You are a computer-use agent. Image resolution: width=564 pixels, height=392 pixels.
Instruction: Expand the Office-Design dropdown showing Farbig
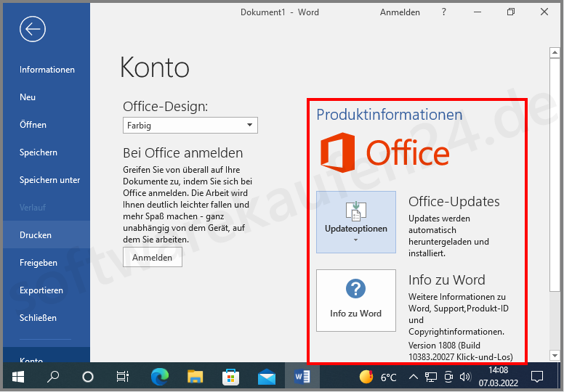click(x=190, y=125)
